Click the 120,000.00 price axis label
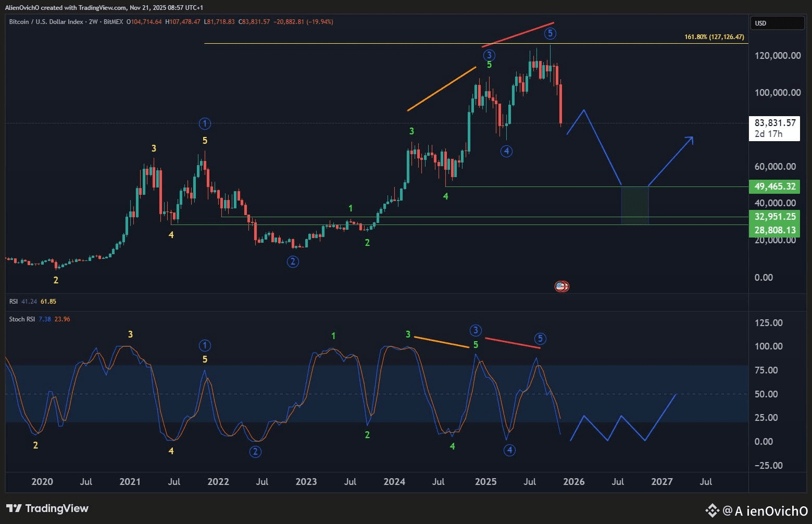Image resolution: width=812 pixels, height=524 pixels. (778, 56)
